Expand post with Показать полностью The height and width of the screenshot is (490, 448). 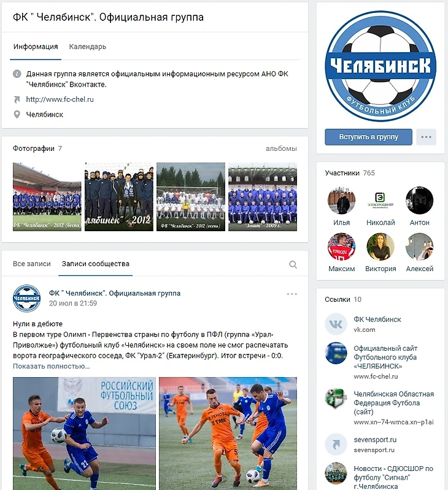point(52,366)
